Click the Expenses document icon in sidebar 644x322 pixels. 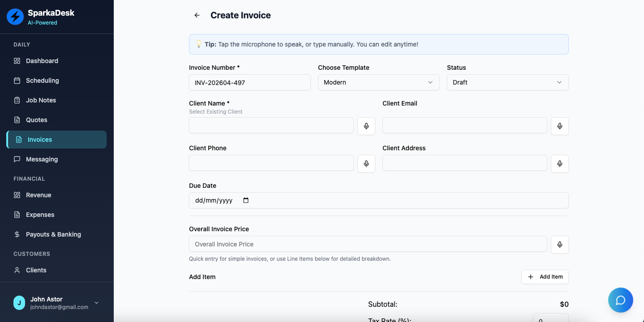tap(17, 215)
